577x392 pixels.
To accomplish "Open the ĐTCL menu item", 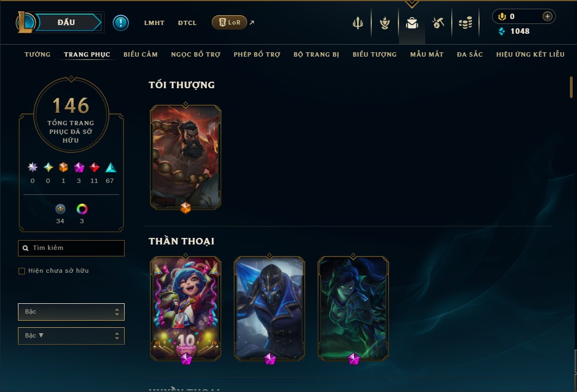I will (x=187, y=23).
